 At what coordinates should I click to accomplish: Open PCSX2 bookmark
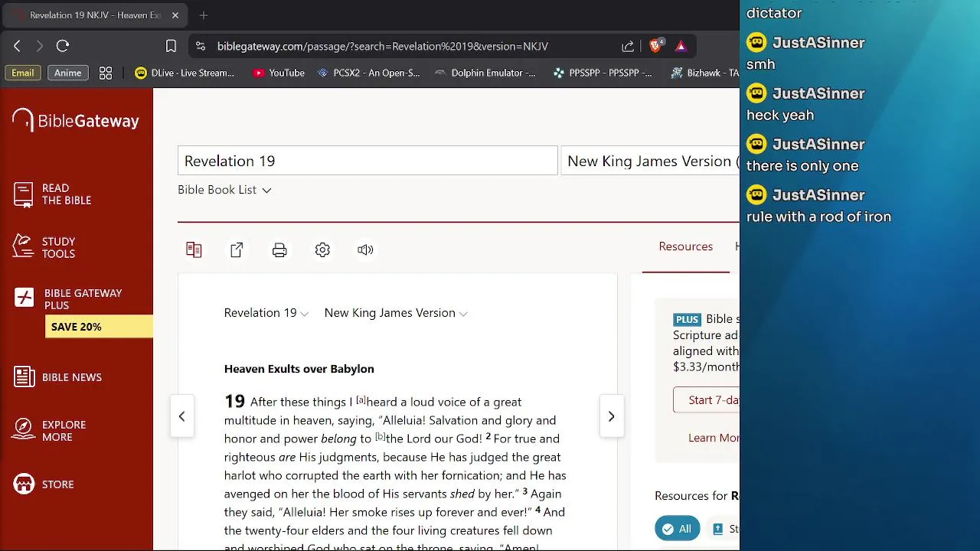(x=368, y=73)
